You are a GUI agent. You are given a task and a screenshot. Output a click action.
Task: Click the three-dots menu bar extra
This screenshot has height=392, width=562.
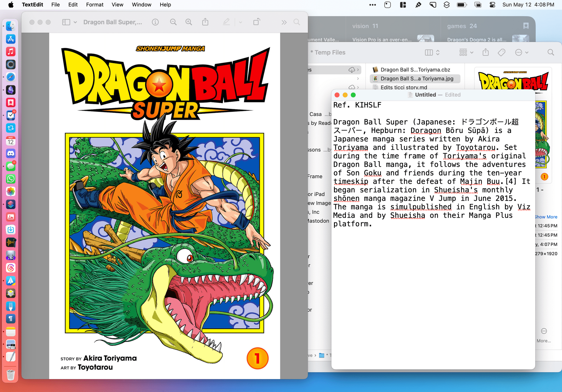(x=373, y=5)
